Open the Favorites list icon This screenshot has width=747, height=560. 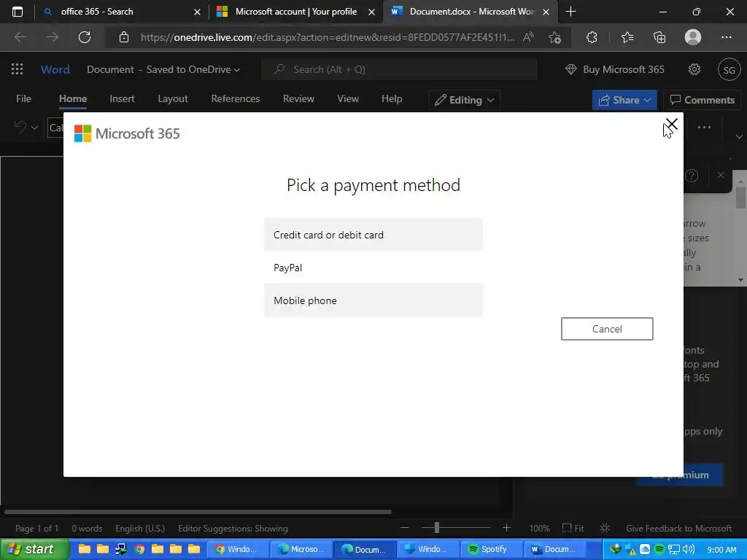pyautogui.click(x=627, y=37)
